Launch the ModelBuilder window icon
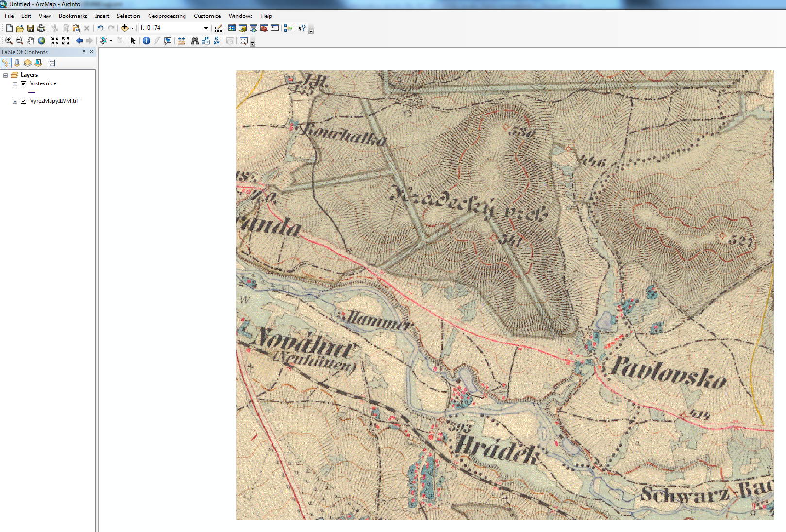The height and width of the screenshot is (532, 786). (x=288, y=28)
